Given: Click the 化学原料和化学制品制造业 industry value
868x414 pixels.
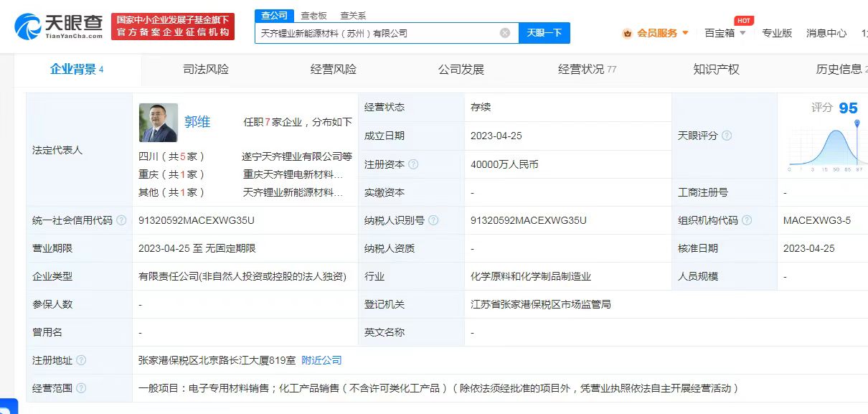Looking at the screenshot, I should click(531, 276).
